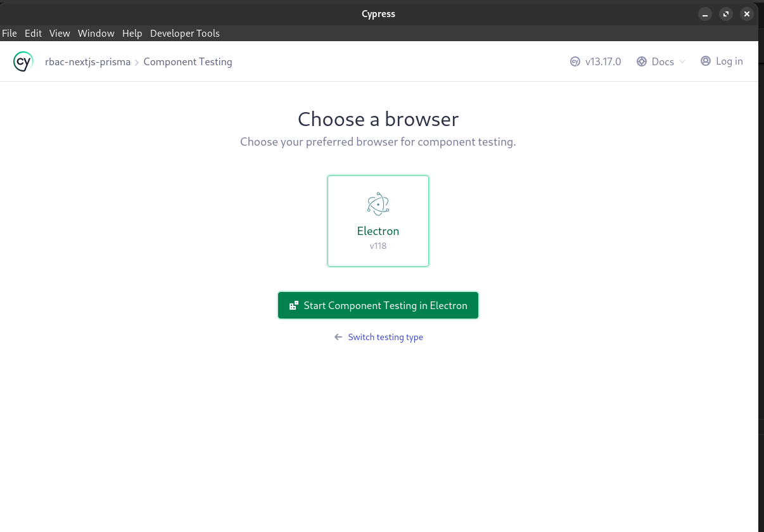Start Component Testing in Electron

point(378,305)
